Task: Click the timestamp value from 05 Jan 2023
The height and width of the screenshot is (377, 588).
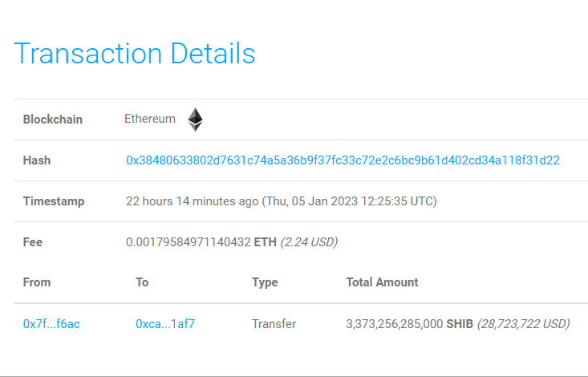Action: 281,201
